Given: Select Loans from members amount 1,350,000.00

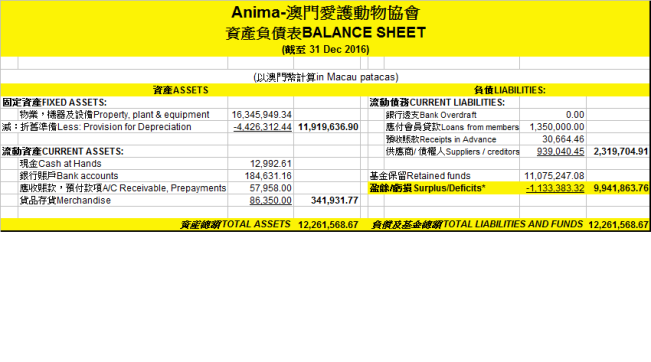Looking at the screenshot, I should tap(557, 127).
